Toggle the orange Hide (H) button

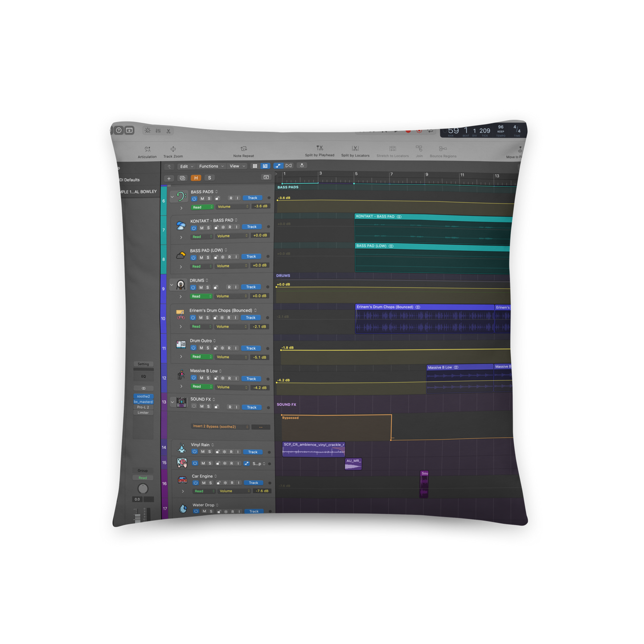(196, 178)
